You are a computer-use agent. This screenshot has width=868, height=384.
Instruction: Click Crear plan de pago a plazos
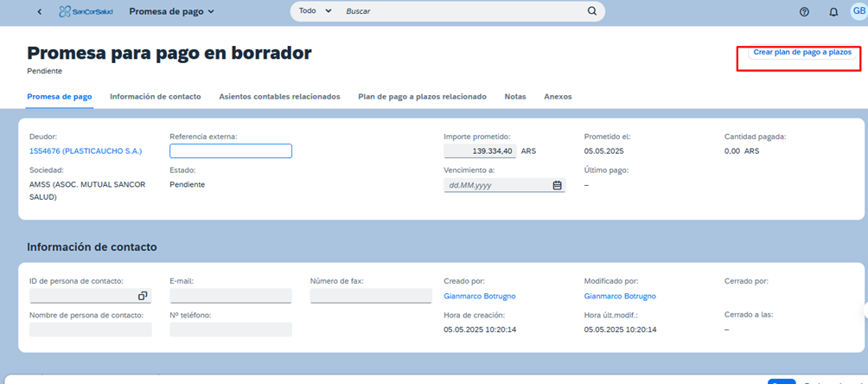pos(802,53)
